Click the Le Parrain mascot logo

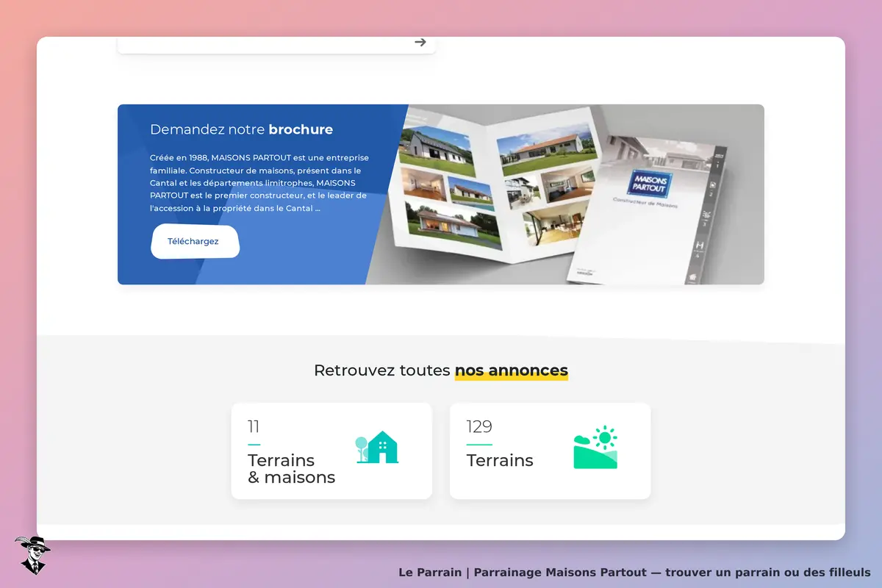click(x=32, y=555)
